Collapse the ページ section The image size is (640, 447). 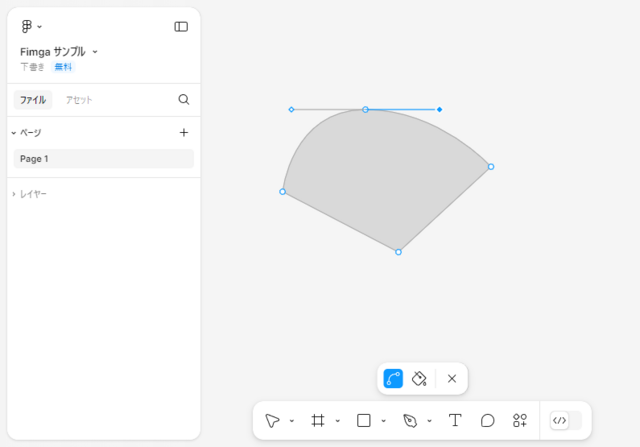click(x=27, y=133)
